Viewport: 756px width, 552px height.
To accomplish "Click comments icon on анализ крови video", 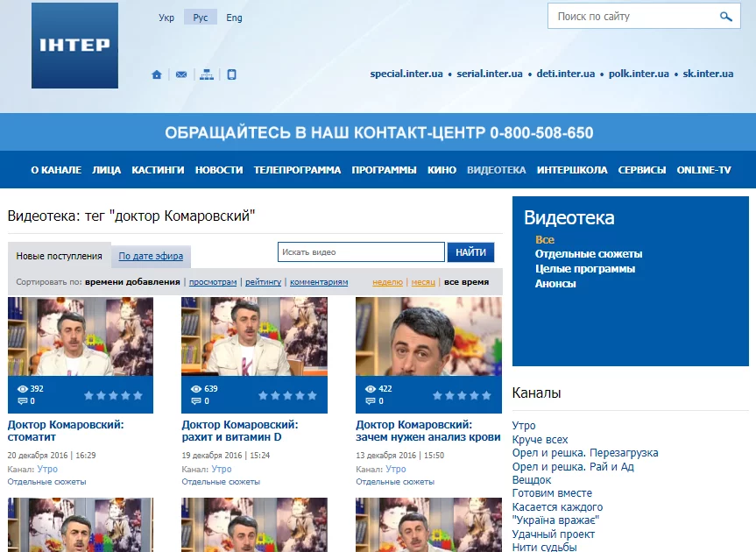I will 371,401.
